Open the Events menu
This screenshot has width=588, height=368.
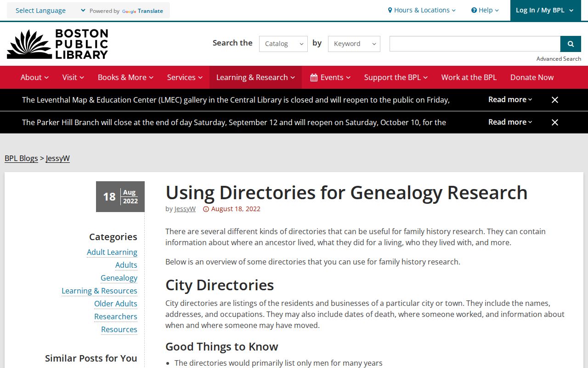pos(330,77)
